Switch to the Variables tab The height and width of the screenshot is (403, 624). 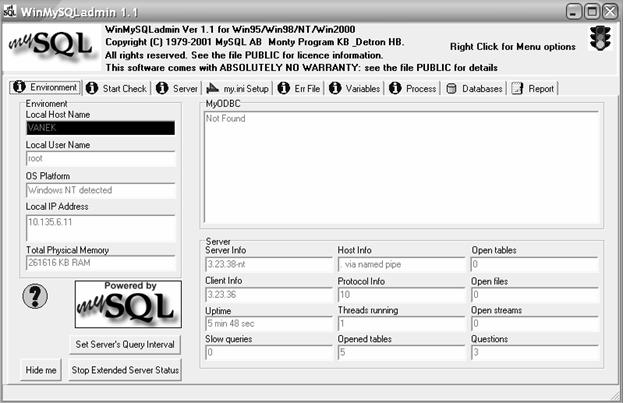tap(355, 88)
